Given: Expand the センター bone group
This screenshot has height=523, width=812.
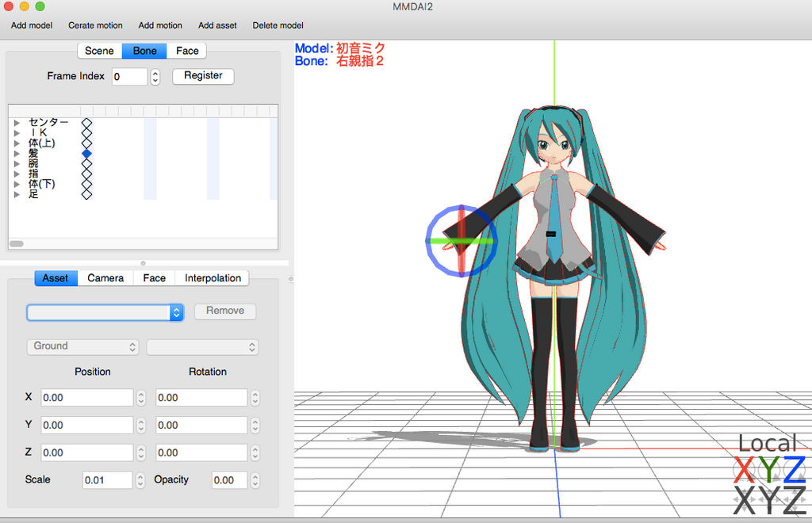Looking at the screenshot, I should 17,123.
